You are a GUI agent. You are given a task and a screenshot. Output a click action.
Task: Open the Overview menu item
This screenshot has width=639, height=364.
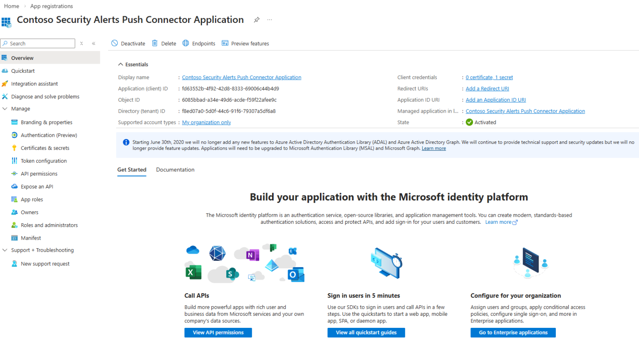tap(50, 58)
